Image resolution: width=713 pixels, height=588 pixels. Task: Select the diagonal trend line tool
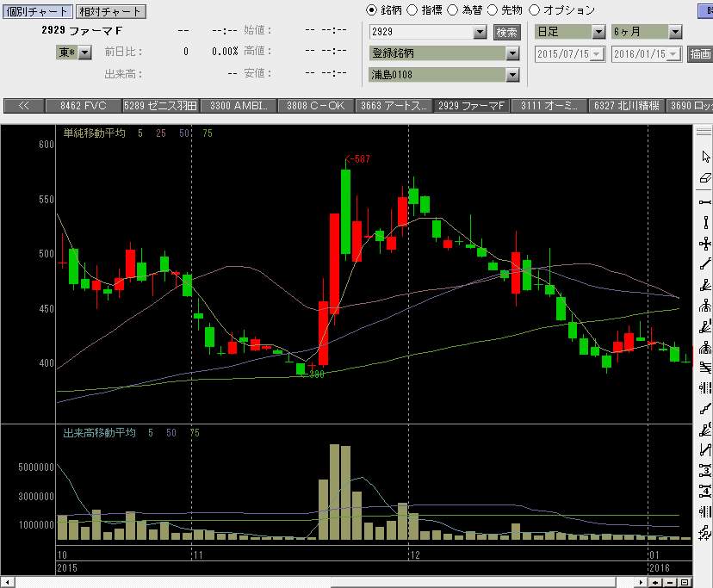click(x=704, y=264)
